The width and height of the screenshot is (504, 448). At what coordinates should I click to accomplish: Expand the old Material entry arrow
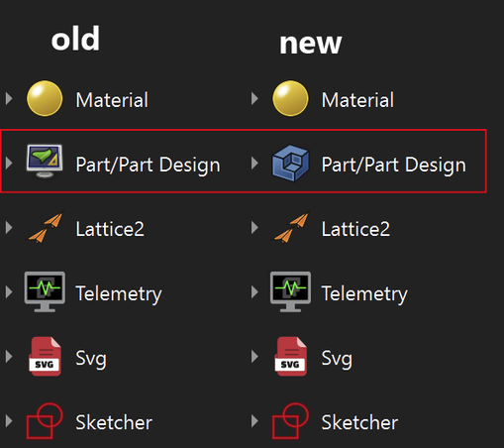pos(9,98)
